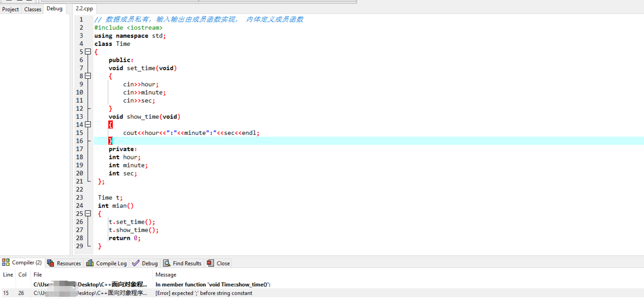Viewport: 644px width, 299px height.
Task: Open the Resources bottom tab
Action: [64, 263]
